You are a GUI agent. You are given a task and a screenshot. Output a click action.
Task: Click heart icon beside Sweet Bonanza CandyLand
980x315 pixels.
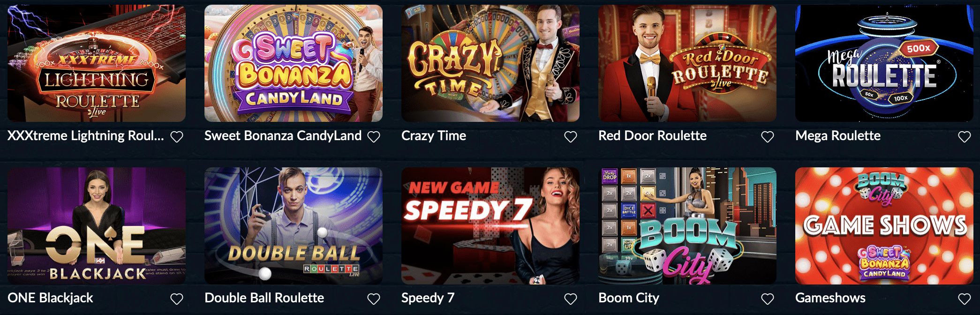(374, 137)
